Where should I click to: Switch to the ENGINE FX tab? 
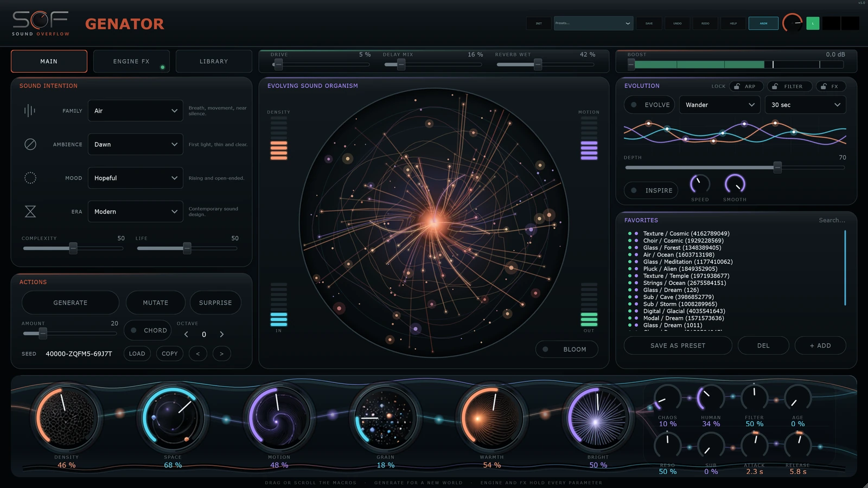[131, 61]
